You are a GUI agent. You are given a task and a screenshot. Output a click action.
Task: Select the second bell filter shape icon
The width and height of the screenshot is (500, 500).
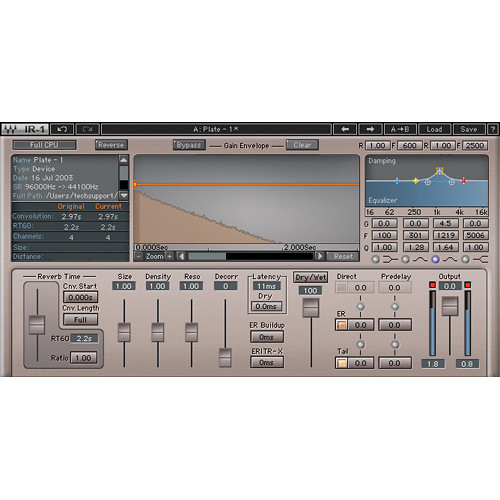click(450, 259)
